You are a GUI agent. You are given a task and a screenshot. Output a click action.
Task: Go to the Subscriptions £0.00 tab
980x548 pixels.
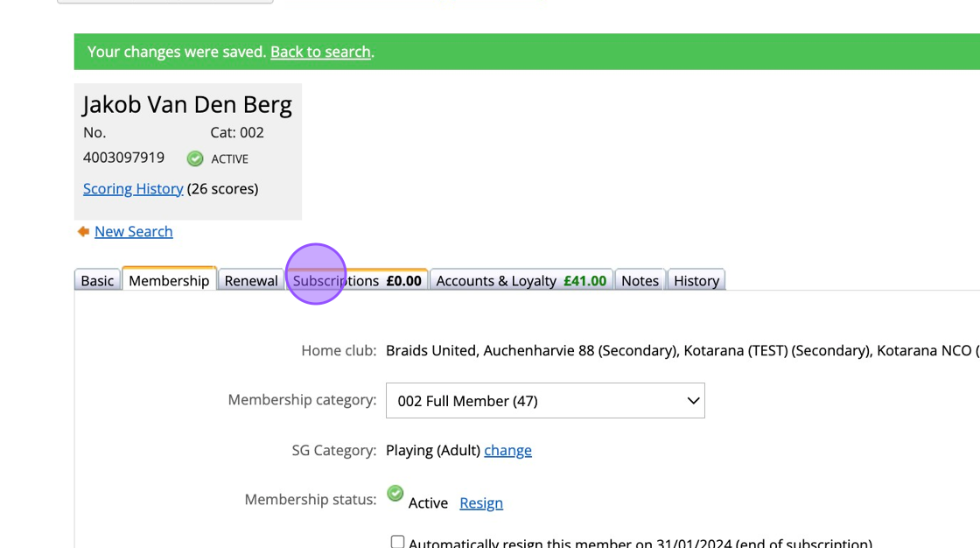[x=357, y=281]
